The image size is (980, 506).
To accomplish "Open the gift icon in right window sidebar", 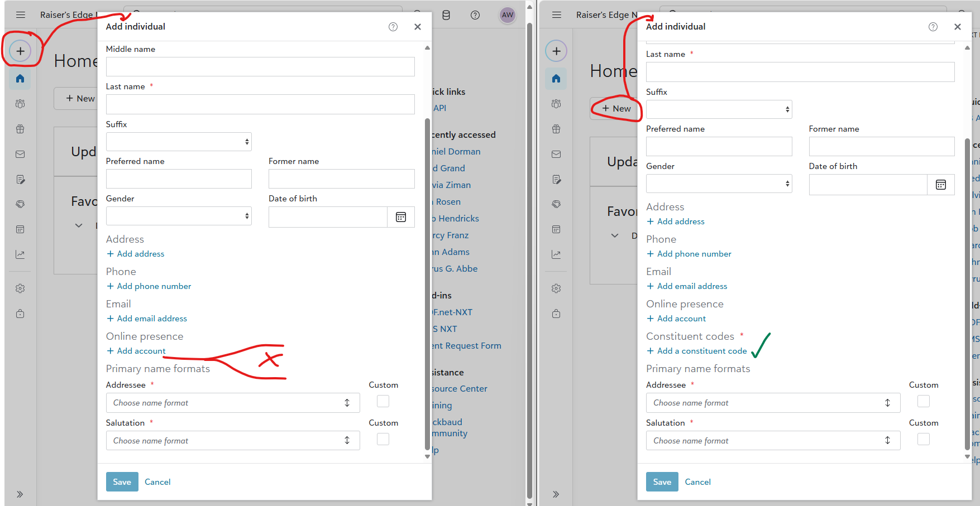I will tap(556, 129).
